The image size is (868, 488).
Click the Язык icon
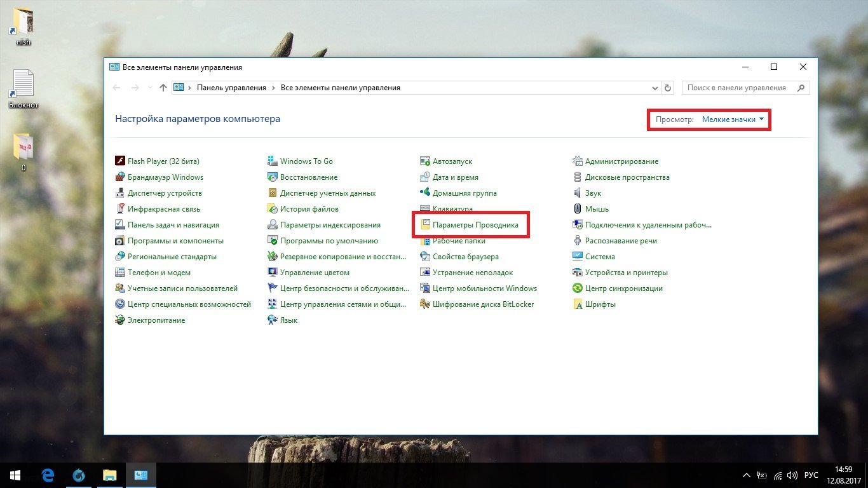273,320
